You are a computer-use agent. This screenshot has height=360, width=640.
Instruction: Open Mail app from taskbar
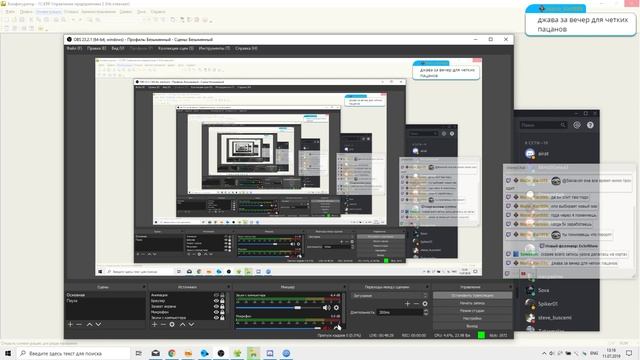point(156,353)
